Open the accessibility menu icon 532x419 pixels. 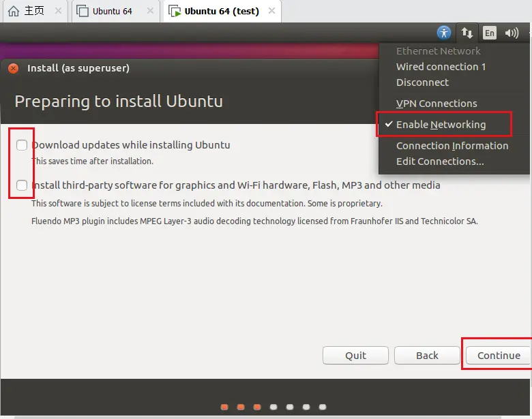coord(444,33)
